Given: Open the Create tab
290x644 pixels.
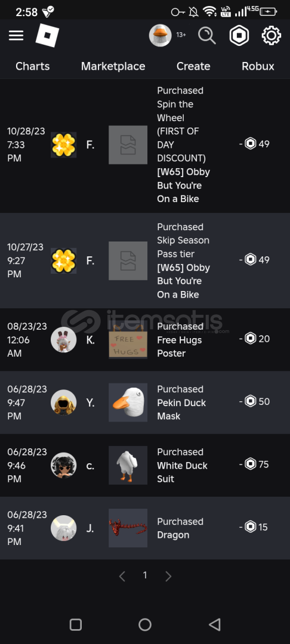Looking at the screenshot, I should coord(193,66).
